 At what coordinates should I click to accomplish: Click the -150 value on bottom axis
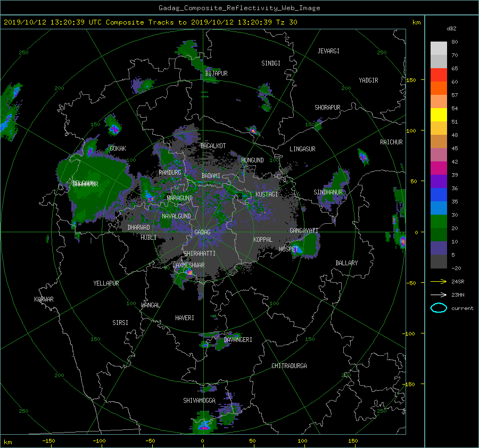pyautogui.click(x=48, y=441)
